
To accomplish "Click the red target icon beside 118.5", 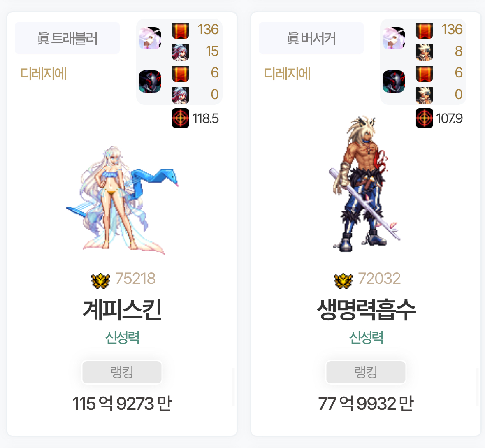I will 180,118.
